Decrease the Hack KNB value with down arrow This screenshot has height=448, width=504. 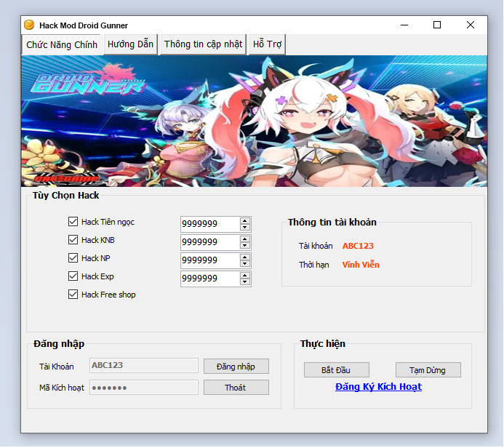(x=245, y=246)
